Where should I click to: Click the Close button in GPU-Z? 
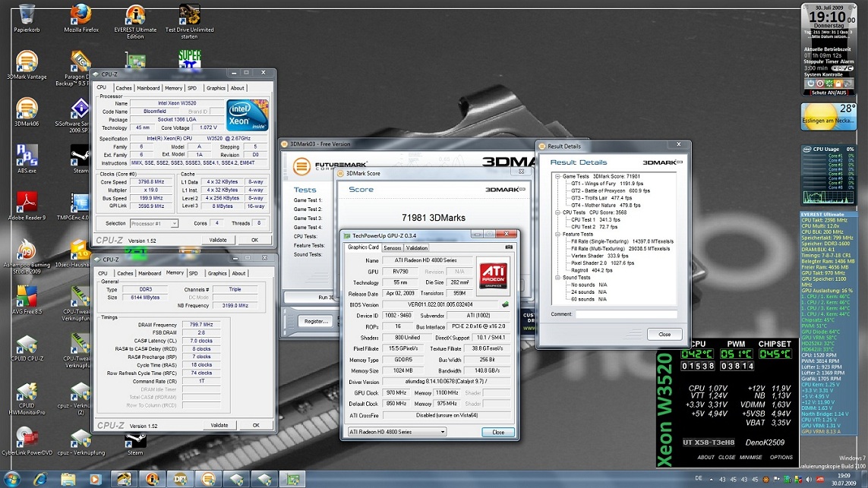[498, 432]
